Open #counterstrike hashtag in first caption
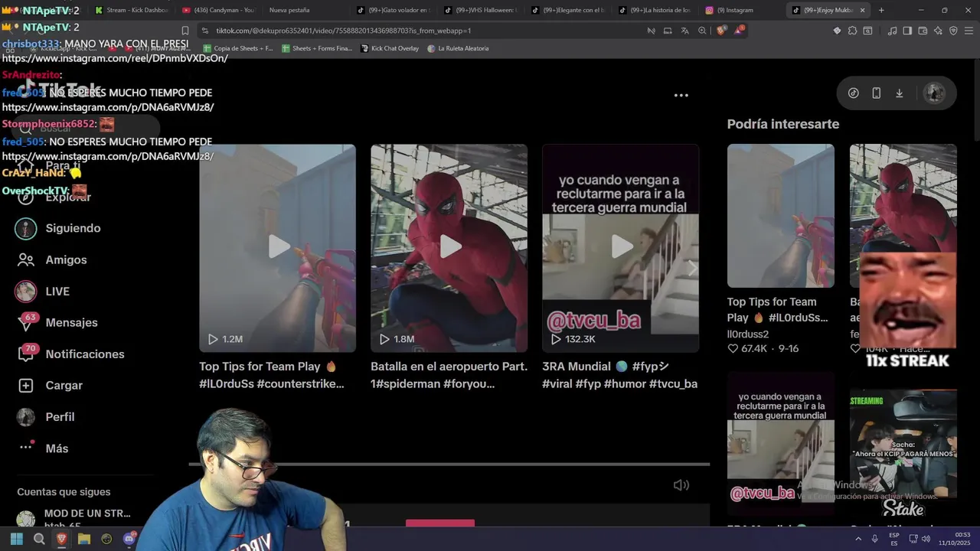 [x=300, y=384]
